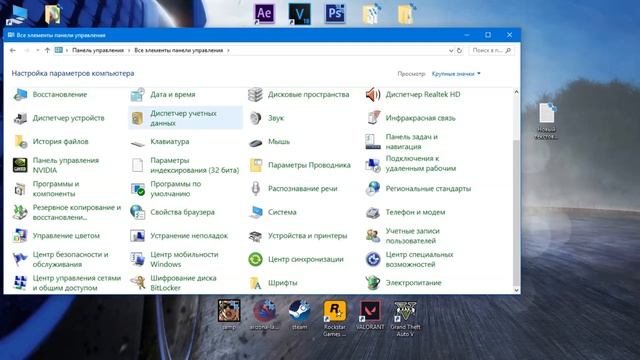640x360 pixels.
Task: Click the Панель управления breadcrumb
Action: [98, 50]
